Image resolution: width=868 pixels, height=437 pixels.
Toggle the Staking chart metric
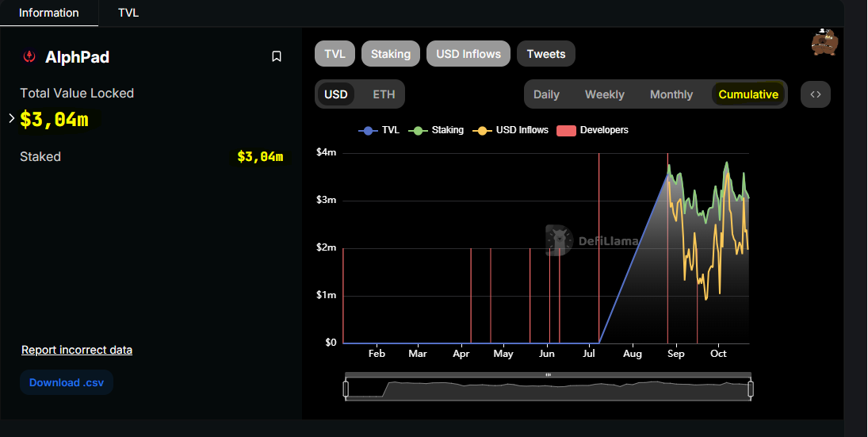(x=391, y=54)
